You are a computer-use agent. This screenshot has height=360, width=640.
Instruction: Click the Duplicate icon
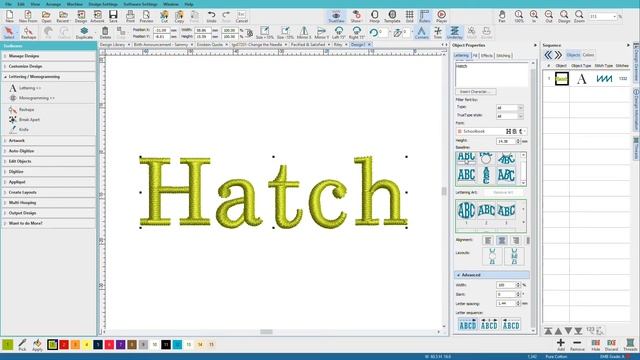[x=84, y=32]
